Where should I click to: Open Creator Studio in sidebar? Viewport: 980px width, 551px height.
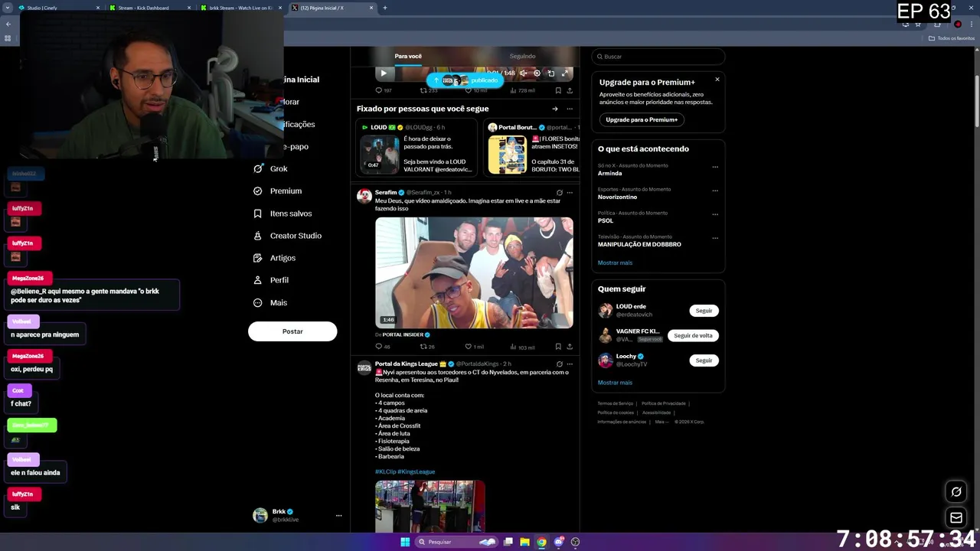(x=287, y=236)
